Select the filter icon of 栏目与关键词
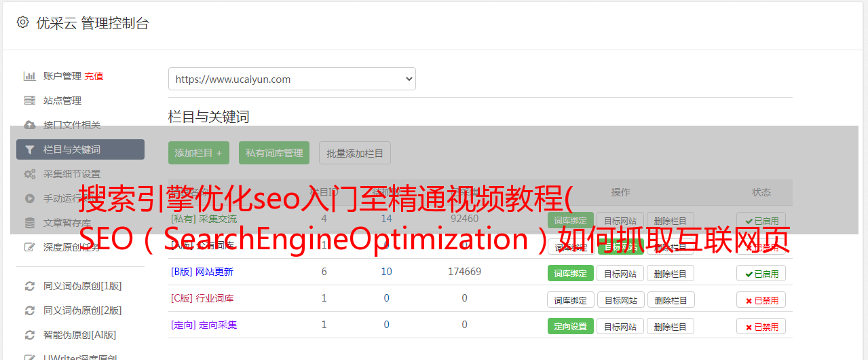Screen dimensions: 868x360 (x=29, y=149)
